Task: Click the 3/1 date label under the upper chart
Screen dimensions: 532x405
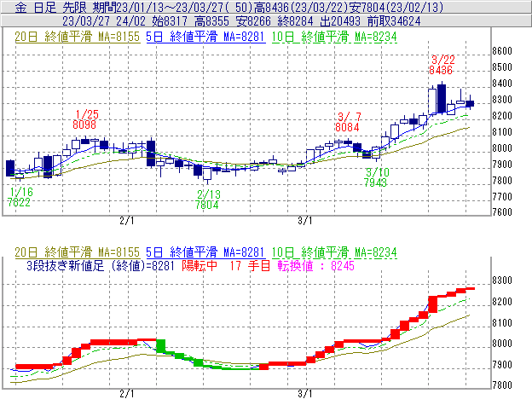Action: pos(305,221)
